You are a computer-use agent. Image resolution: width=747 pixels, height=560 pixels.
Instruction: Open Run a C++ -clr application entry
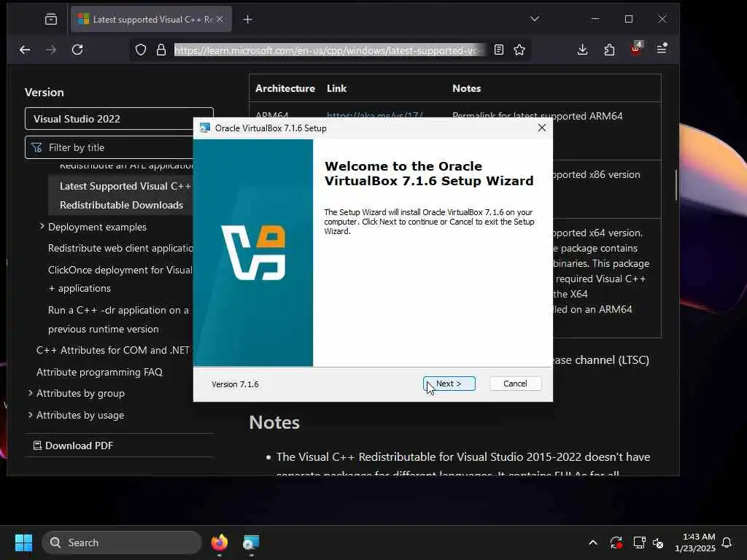click(x=118, y=319)
